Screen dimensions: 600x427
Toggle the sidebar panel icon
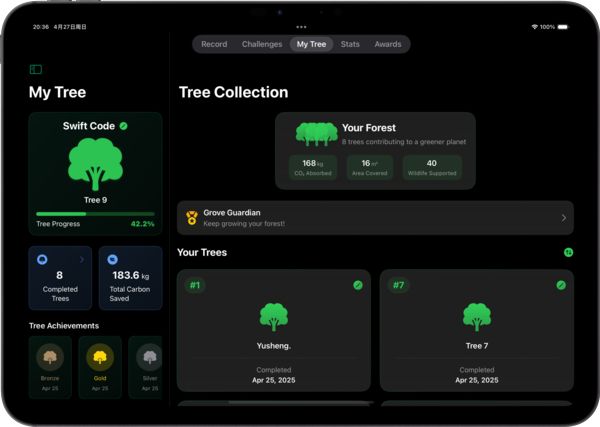[x=36, y=69]
